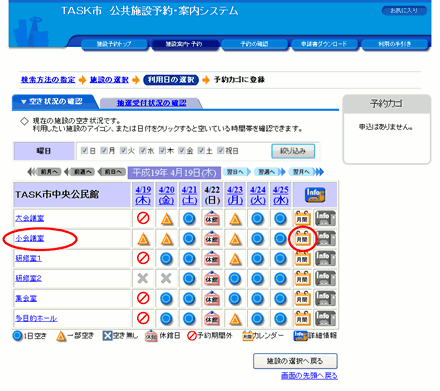Viewport: 440px width, 391px height.
Task: Open Info details icon for 大会議室
Action: (325, 218)
